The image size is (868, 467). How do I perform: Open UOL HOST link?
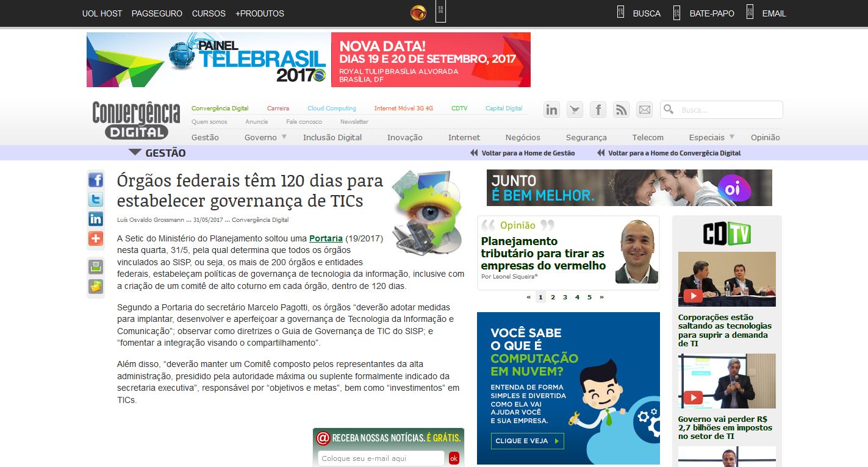[102, 13]
